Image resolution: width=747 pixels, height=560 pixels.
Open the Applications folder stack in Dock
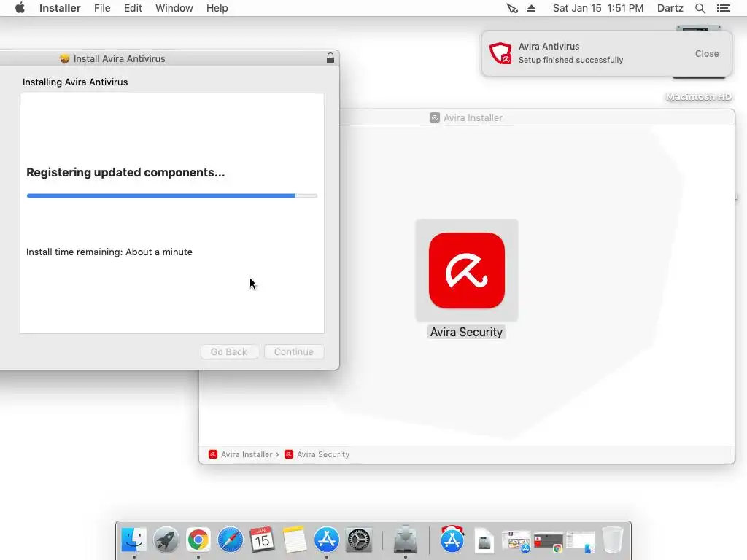point(452,539)
